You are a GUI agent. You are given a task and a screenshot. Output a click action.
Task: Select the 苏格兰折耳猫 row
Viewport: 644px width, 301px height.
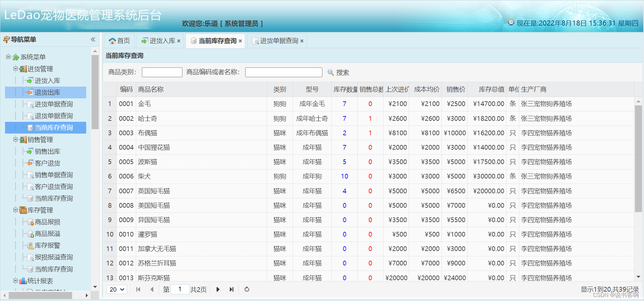(x=368, y=263)
